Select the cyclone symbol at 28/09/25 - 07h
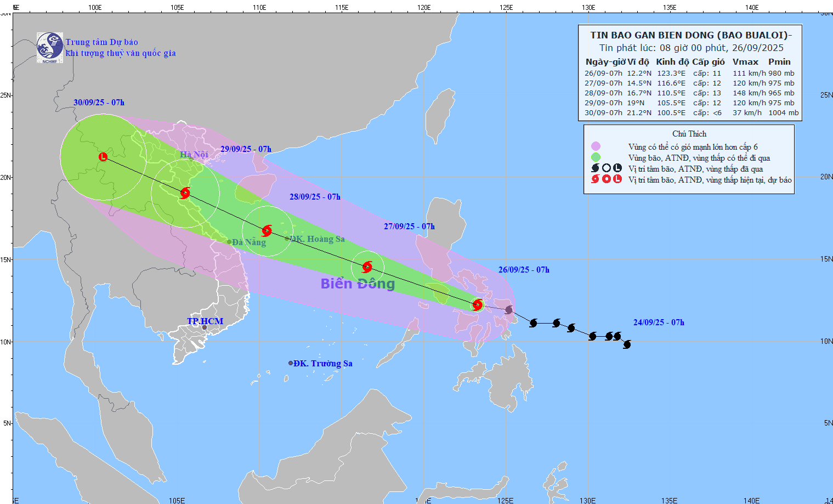 (x=267, y=231)
